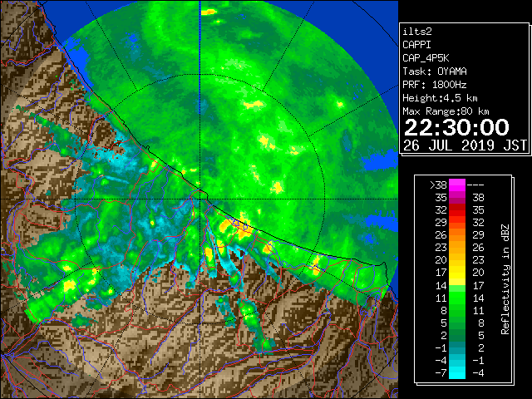Click the '26 JUL 2019 JST' date

pyautogui.click(x=465, y=145)
